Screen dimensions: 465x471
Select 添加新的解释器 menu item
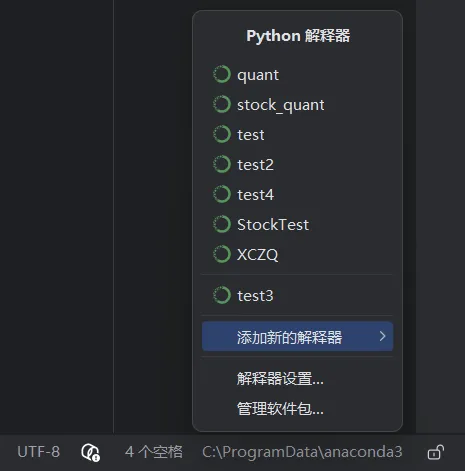pyautogui.click(x=297, y=336)
